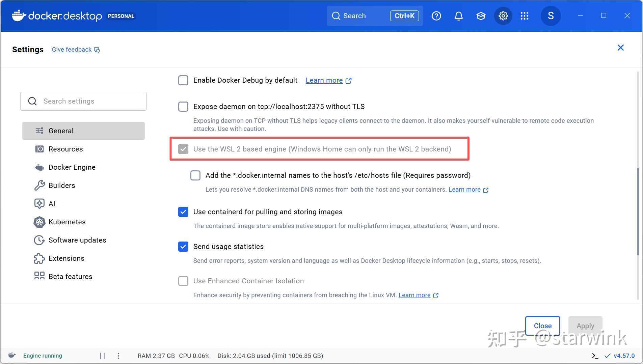Open the Settings gear icon in title bar

pyautogui.click(x=503, y=16)
